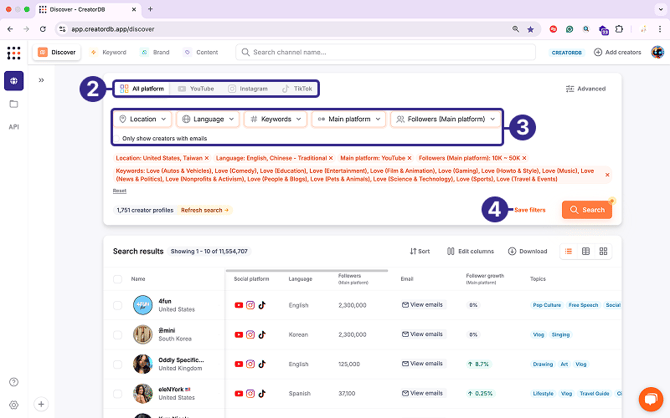Switch to TikTok platform tab
Screen dimensions: 670x418
click(297, 88)
